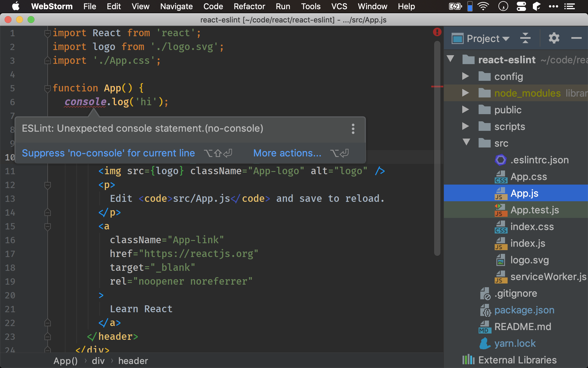Image resolution: width=588 pixels, height=368 pixels.
Task: Click the logo.svg image file icon
Action: 501,260
